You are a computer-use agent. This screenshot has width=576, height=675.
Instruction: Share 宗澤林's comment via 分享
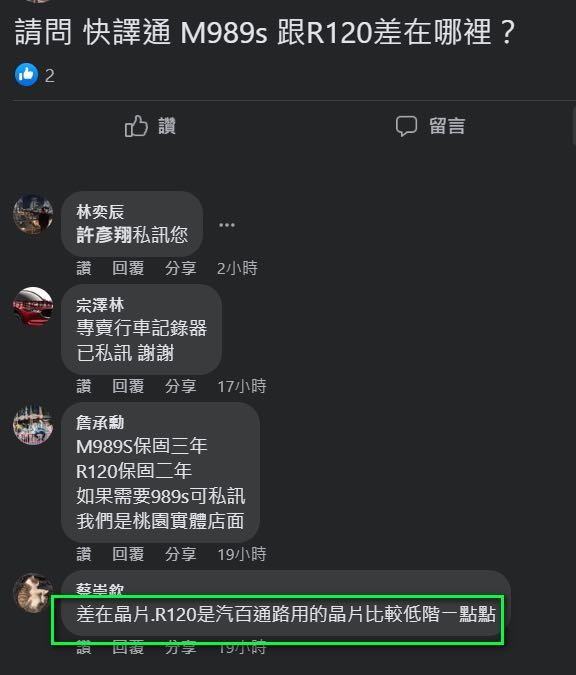point(181,386)
